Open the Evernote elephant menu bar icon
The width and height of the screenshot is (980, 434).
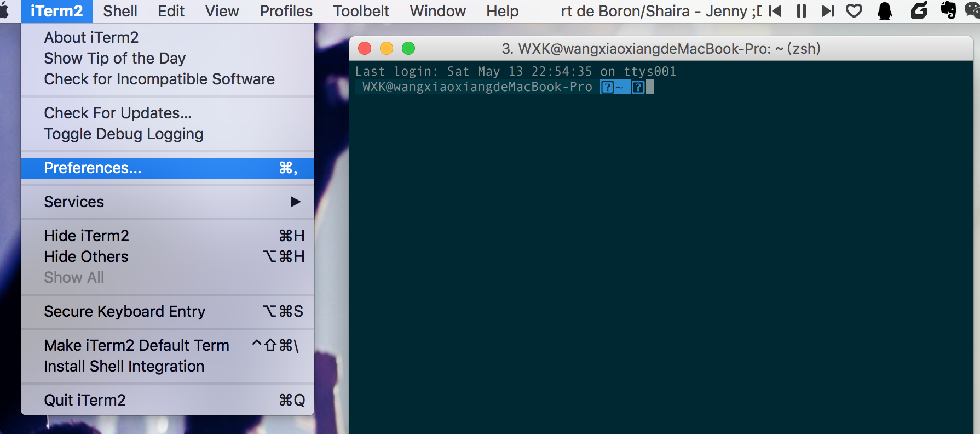pyautogui.click(x=948, y=10)
